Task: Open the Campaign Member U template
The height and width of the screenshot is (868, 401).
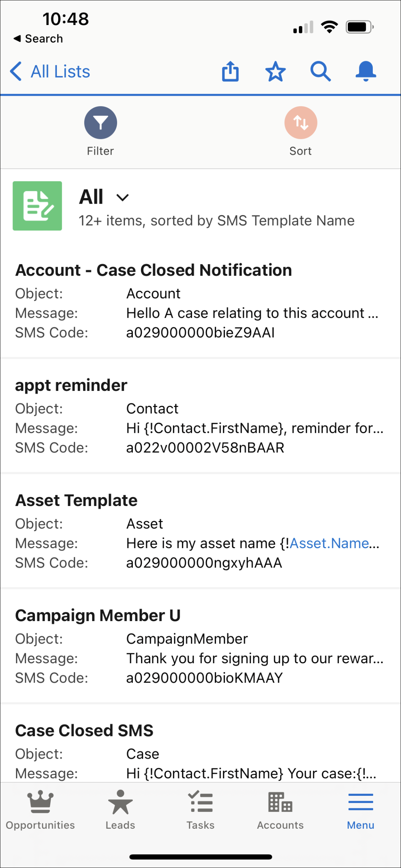Action: [98, 615]
